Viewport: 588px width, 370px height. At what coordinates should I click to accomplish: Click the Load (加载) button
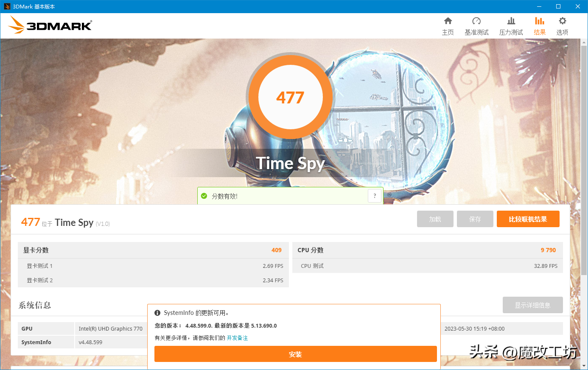[435, 219]
